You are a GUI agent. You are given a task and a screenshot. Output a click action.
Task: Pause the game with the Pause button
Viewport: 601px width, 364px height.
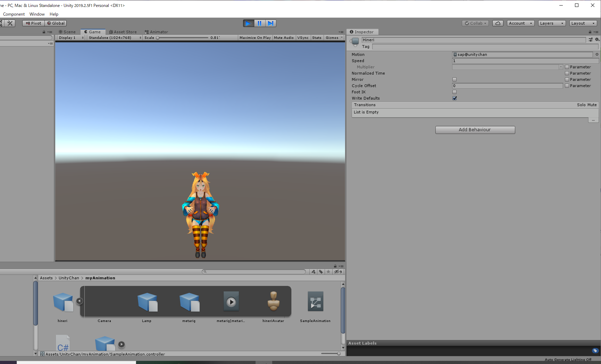point(259,23)
